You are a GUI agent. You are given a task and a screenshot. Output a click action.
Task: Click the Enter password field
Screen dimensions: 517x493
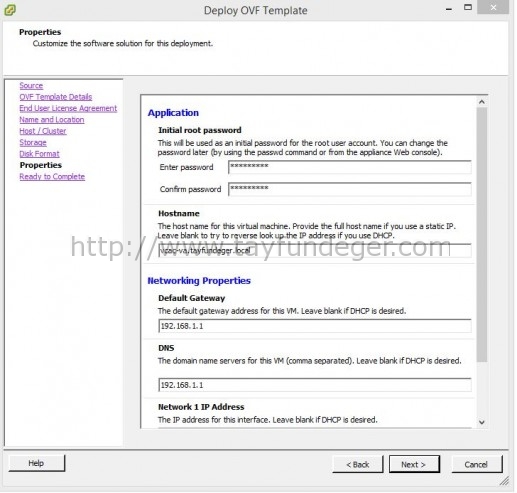click(350, 167)
